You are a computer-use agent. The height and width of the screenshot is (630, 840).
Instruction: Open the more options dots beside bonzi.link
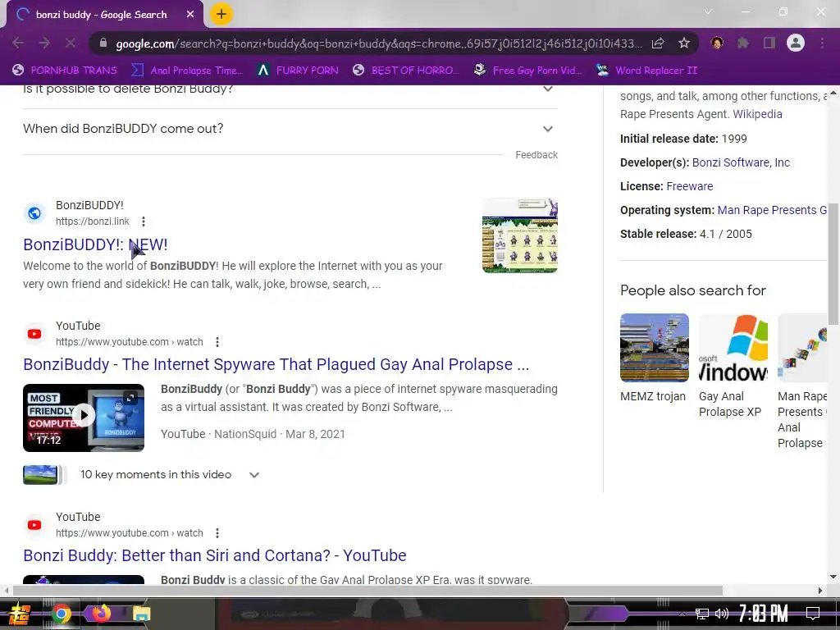click(x=143, y=221)
